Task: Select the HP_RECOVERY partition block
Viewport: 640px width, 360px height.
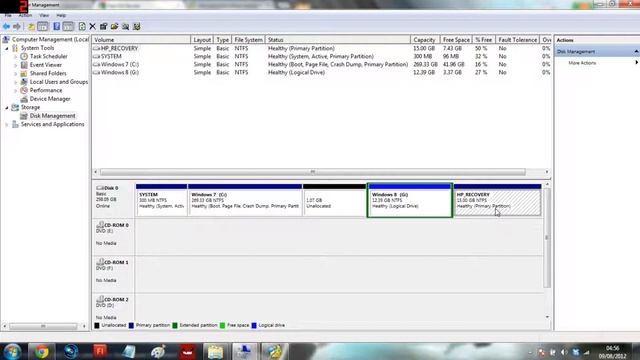Action: (x=498, y=200)
